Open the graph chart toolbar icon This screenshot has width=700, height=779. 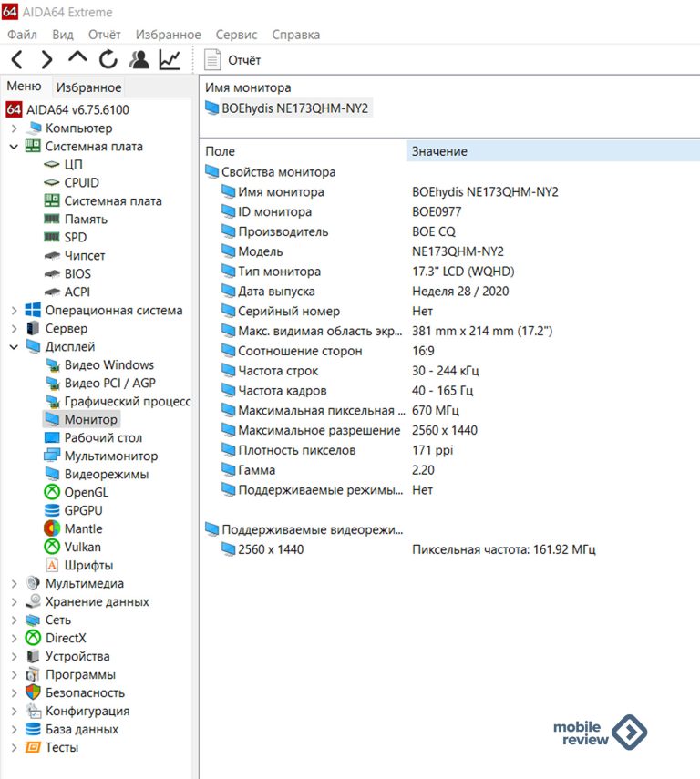point(170,60)
